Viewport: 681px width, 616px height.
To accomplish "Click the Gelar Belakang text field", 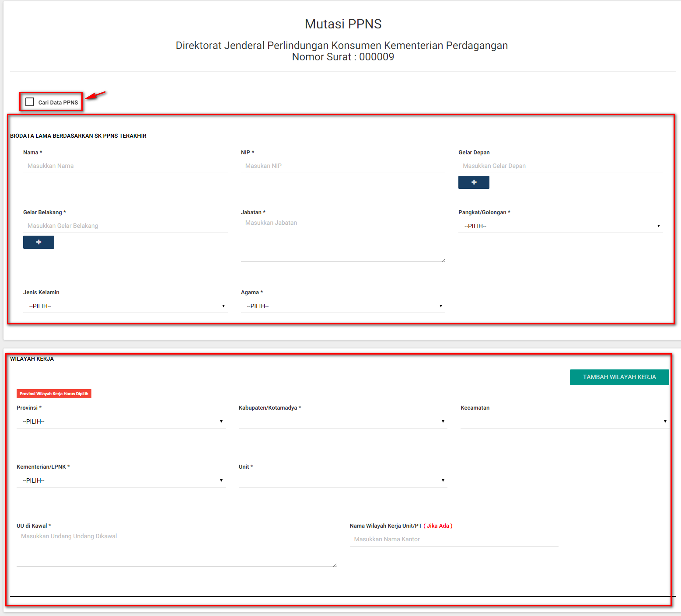I will (x=125, y=226).
